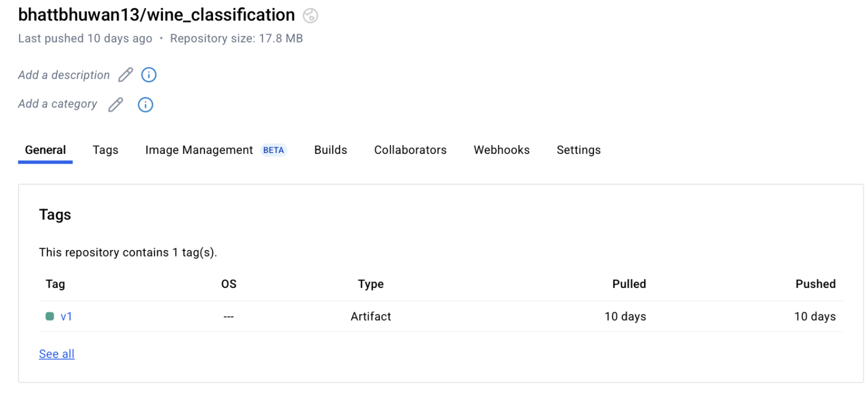Click the Tags section heading

point(55,214)
